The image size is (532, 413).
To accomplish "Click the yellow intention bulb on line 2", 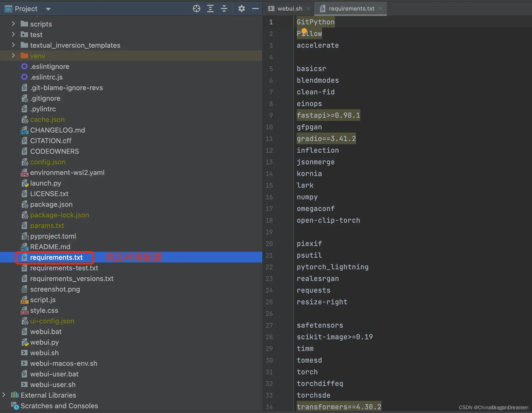I will 304,31.
